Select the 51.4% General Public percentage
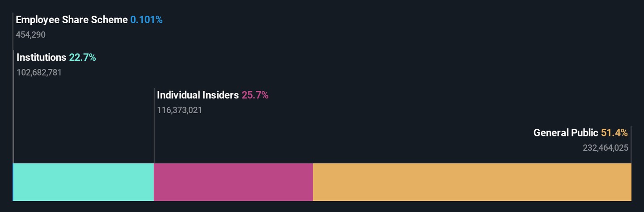Screen dimensions: 644x212 click(614, 133)
